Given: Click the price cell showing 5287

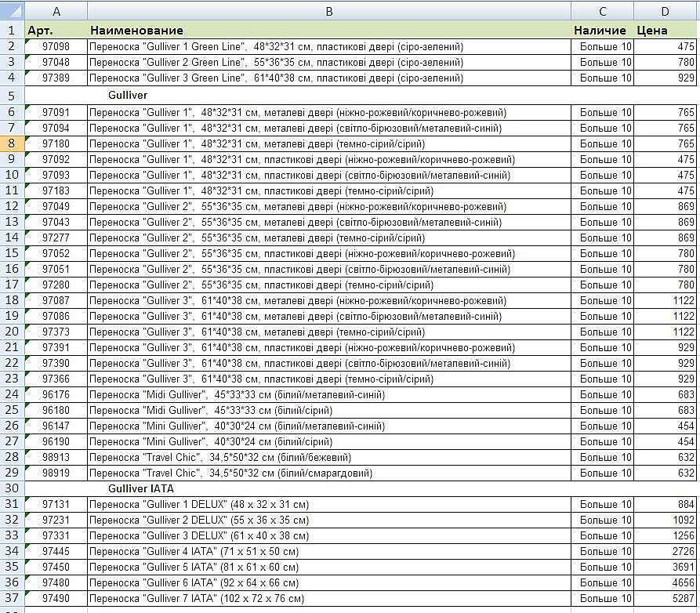Looking at the screenshot, I should click(665, 598).
